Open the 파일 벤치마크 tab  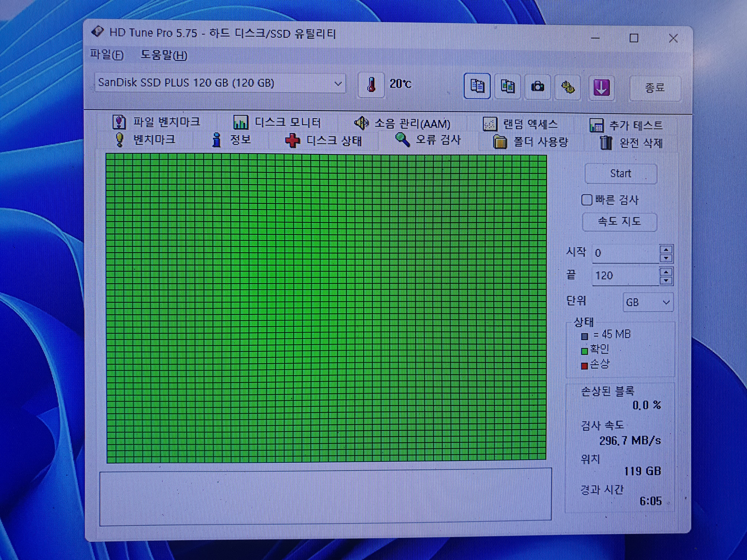[156, 122]
